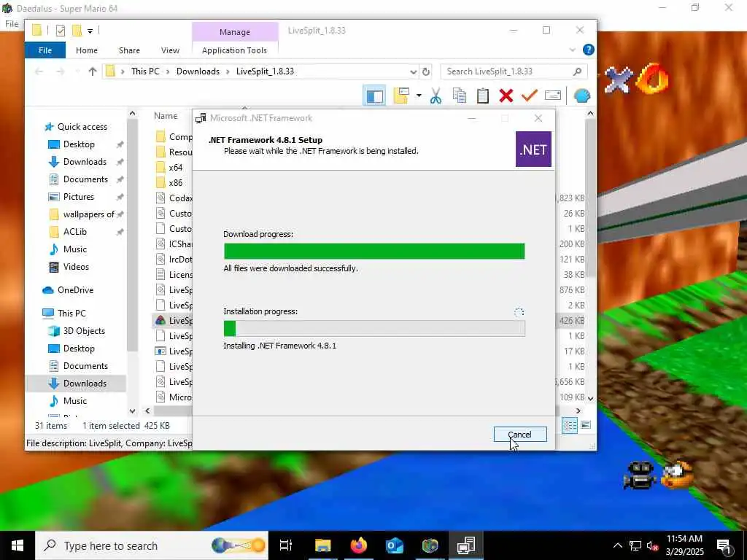Open the notification center icon
Image resolution: width=747 pixels, height=560 pixels.
[x=724, y=546]
